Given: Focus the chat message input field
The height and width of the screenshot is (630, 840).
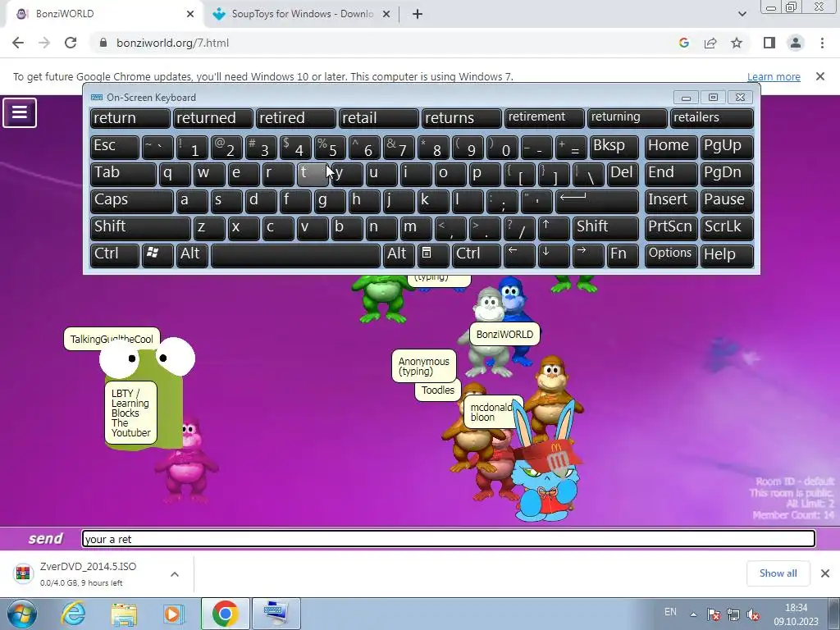Looking at the screenshot, I should coord(449,539).
